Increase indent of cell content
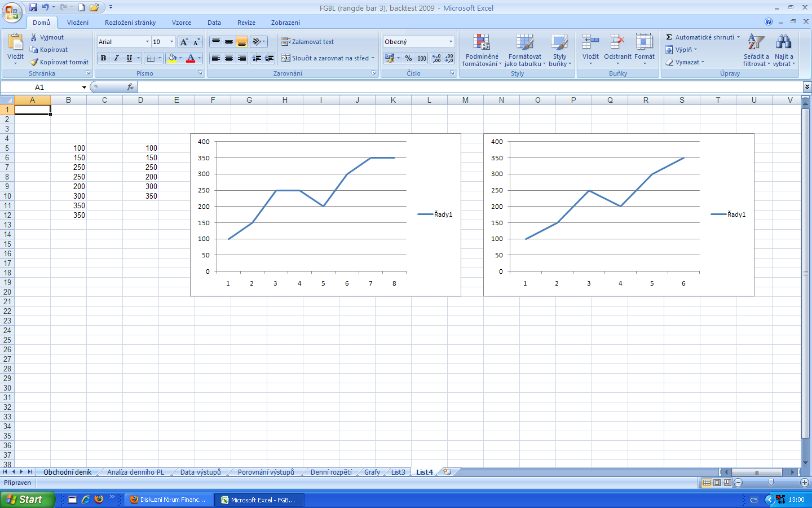This screenshot has width=812, height=508. [270, 58]
